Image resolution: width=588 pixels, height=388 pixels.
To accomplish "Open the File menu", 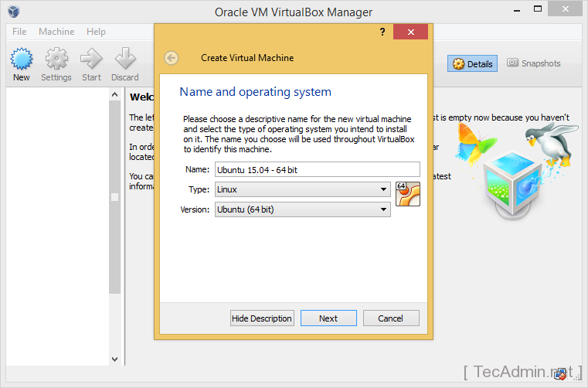I will (19, 32).
